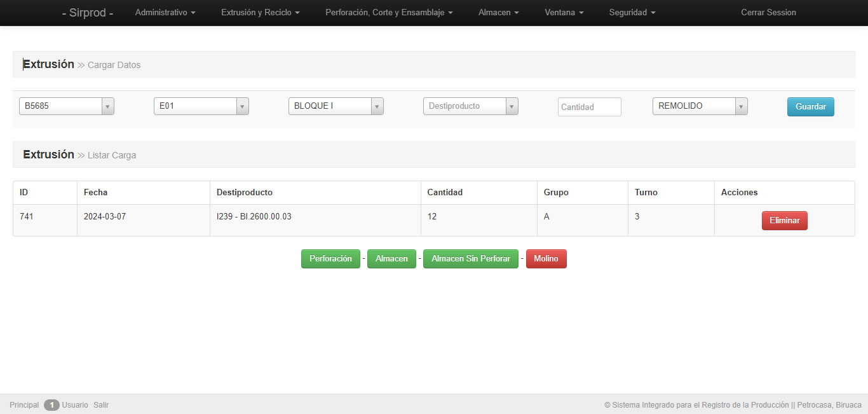Open the Extrusión y Reciclo menu

click(261, 13)
